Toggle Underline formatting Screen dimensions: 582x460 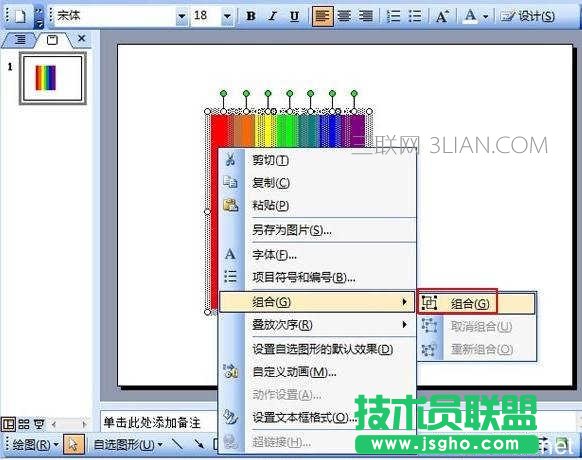coord(294,16)
